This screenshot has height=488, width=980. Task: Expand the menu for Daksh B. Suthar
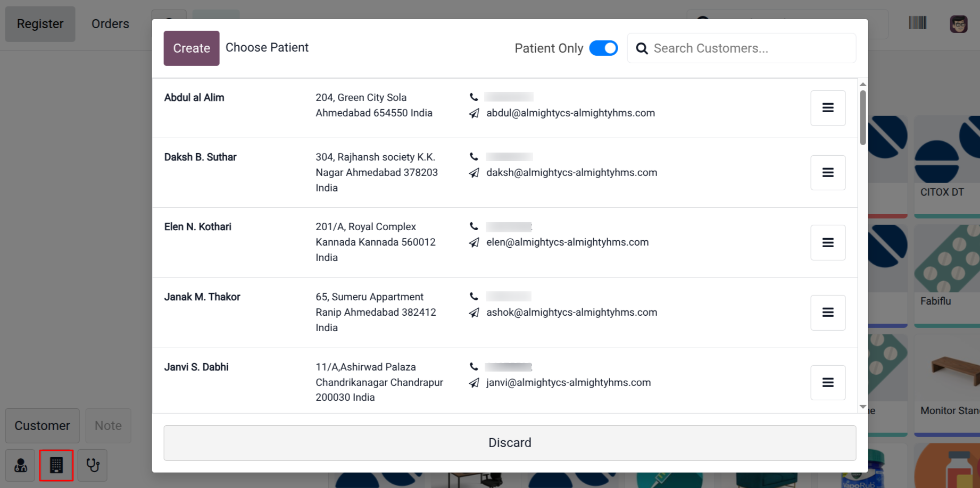(x=828, y=173)
